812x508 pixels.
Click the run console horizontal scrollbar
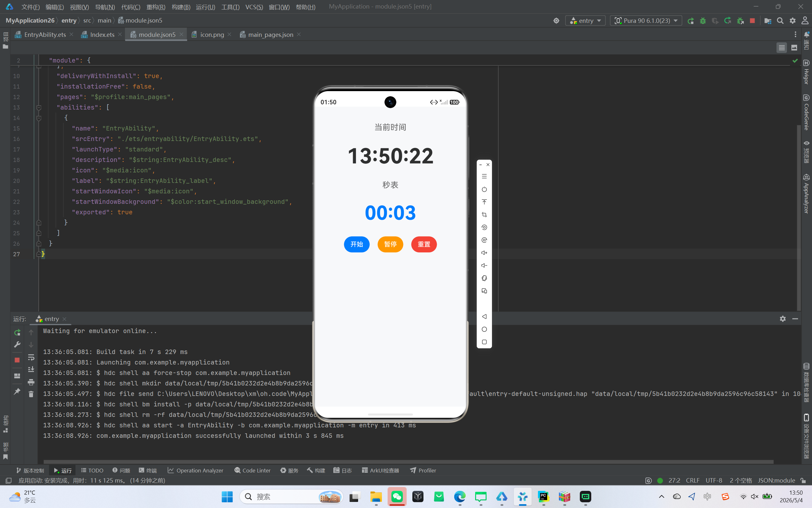point(408,462)
